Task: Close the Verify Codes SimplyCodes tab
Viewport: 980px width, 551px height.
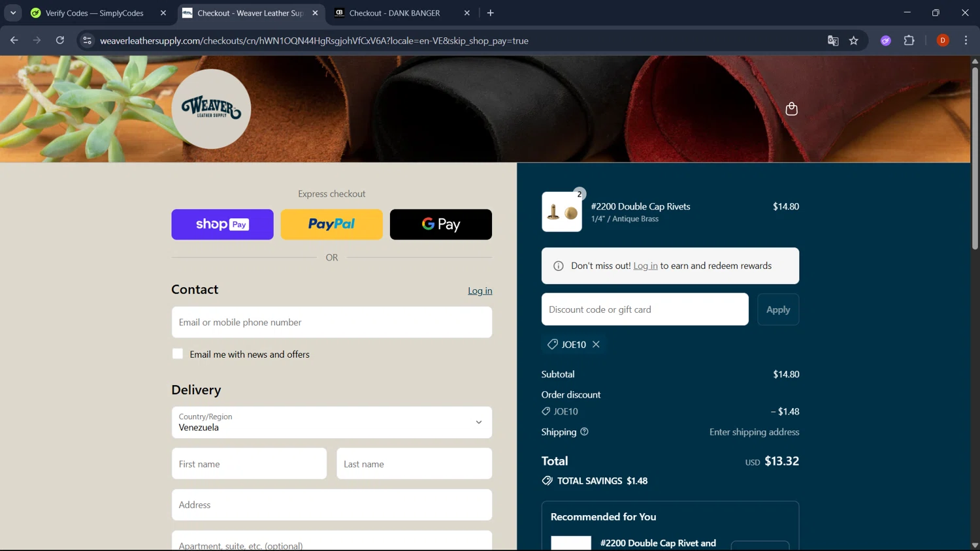Action: pyautogui.click(x=163, y=13)
